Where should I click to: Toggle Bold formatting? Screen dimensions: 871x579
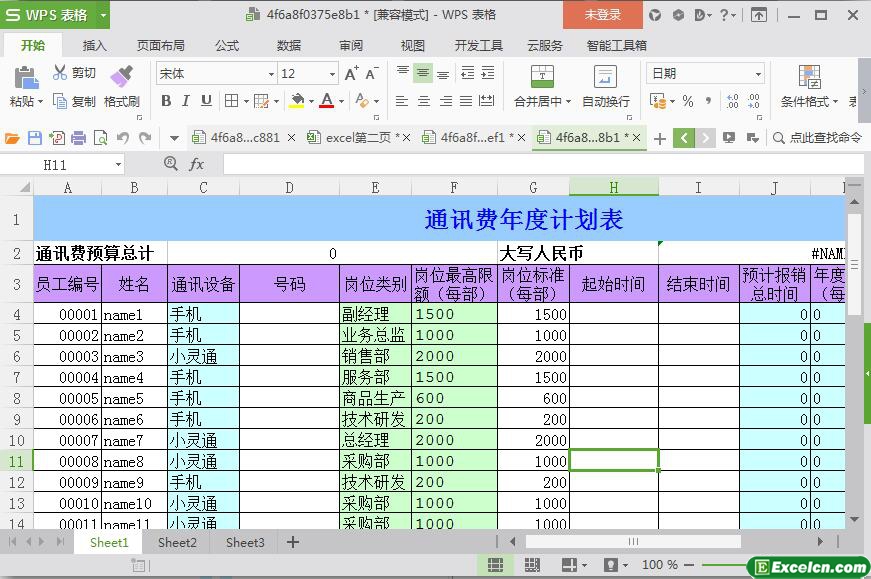click(166, 101)
